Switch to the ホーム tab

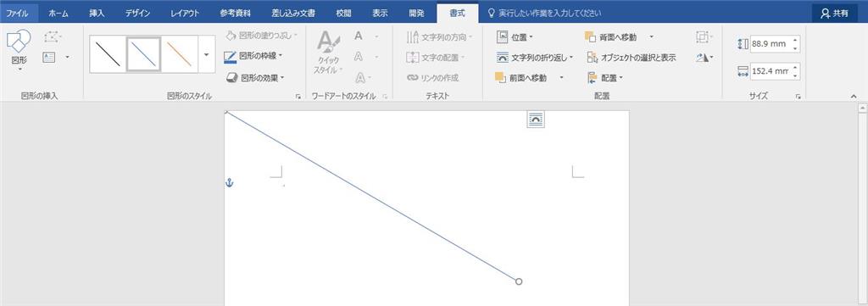[58, 13]
